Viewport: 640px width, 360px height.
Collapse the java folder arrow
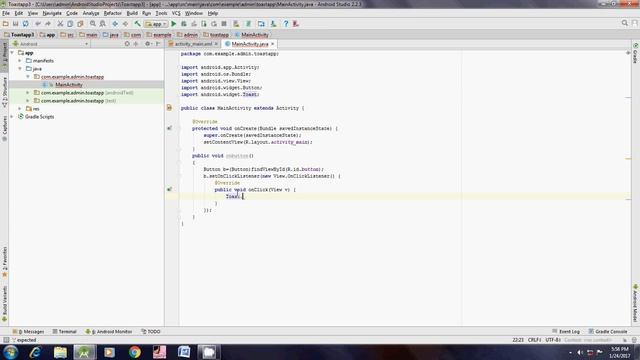(x=20, y=69)
